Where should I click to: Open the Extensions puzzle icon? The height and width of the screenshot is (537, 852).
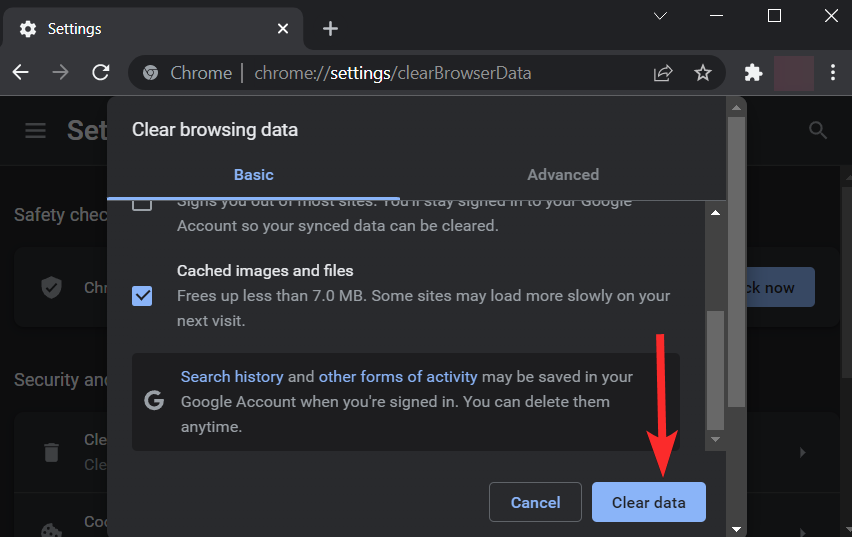point(754,72)
